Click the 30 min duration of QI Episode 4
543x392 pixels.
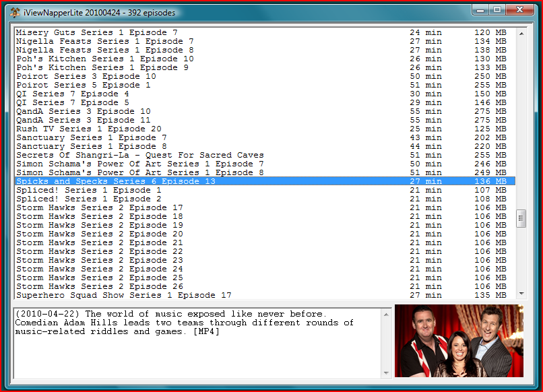coord(426,94)
